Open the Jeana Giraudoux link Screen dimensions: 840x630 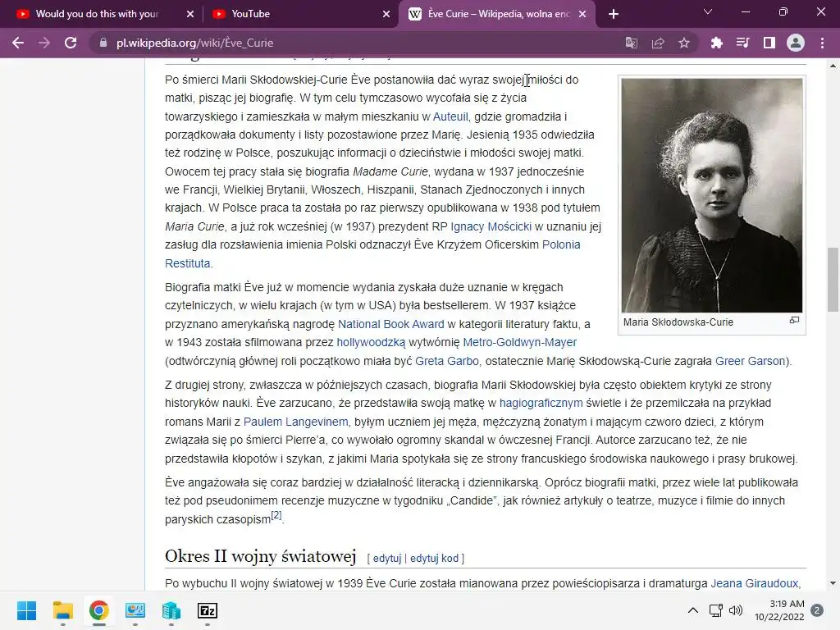[x=755, y=583]
